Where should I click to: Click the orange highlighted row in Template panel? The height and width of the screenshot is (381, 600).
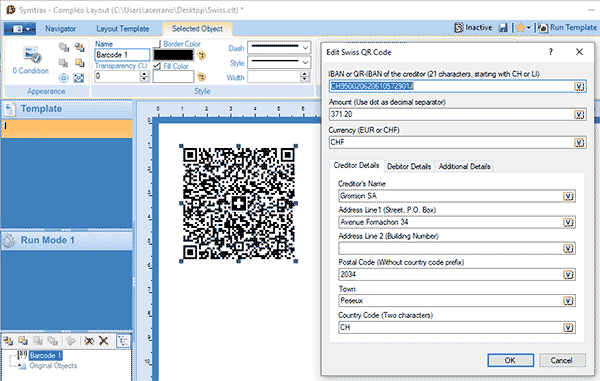coord(67,129)
